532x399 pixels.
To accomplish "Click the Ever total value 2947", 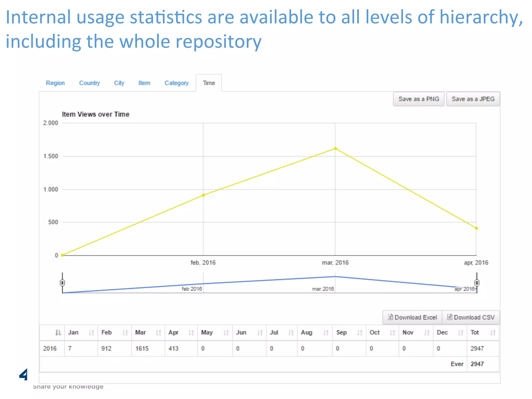I will (x=477, y=364).
